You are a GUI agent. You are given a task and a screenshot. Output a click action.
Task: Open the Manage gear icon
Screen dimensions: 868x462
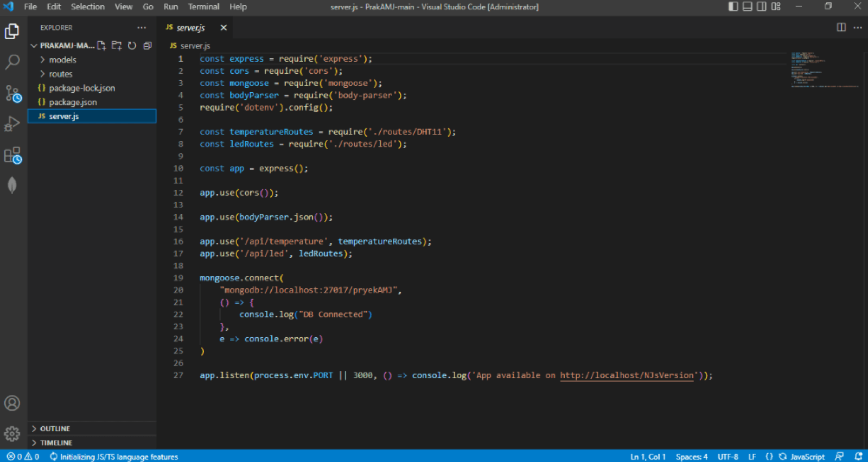(x=12, y=434)
